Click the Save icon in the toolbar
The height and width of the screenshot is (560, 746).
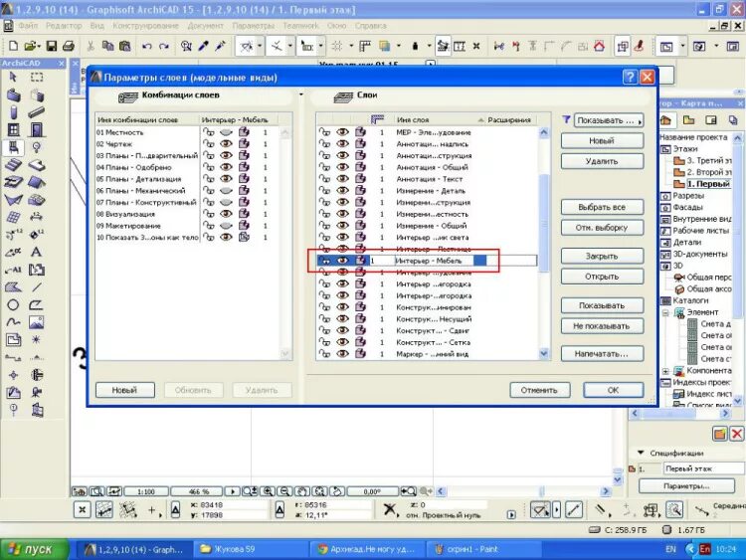pos(51,46)
